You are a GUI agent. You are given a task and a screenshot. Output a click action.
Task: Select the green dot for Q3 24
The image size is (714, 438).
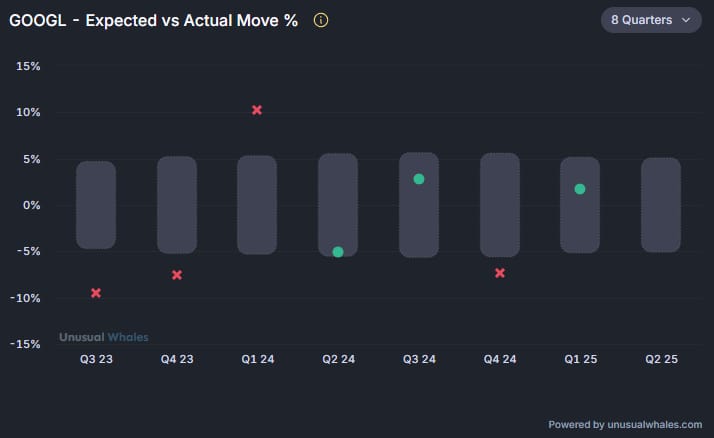[419, 179]
